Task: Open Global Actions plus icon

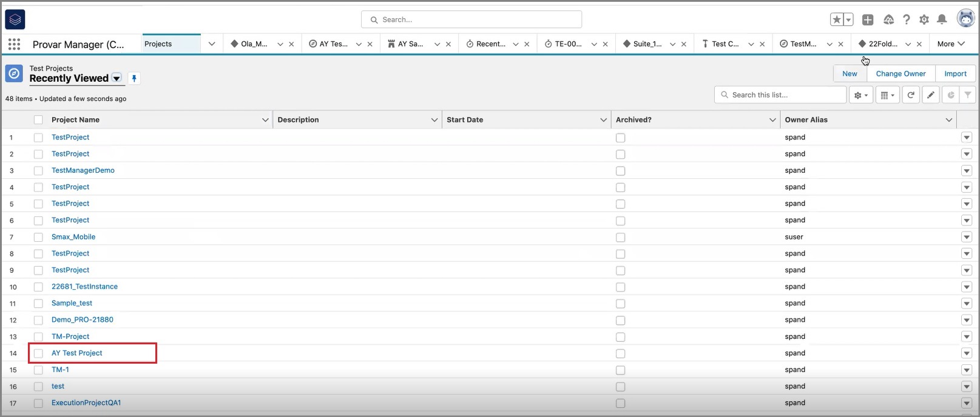Action: 868,19
